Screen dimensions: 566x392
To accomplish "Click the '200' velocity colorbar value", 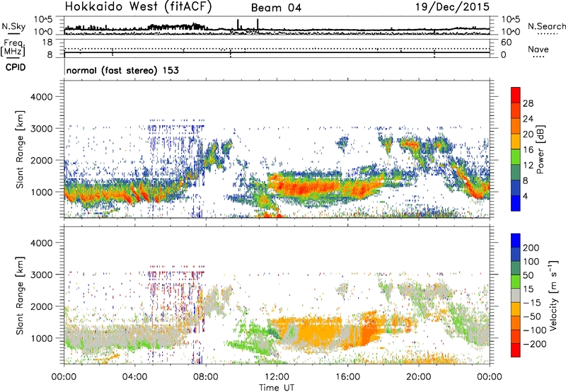I will [x=531, y=248].
